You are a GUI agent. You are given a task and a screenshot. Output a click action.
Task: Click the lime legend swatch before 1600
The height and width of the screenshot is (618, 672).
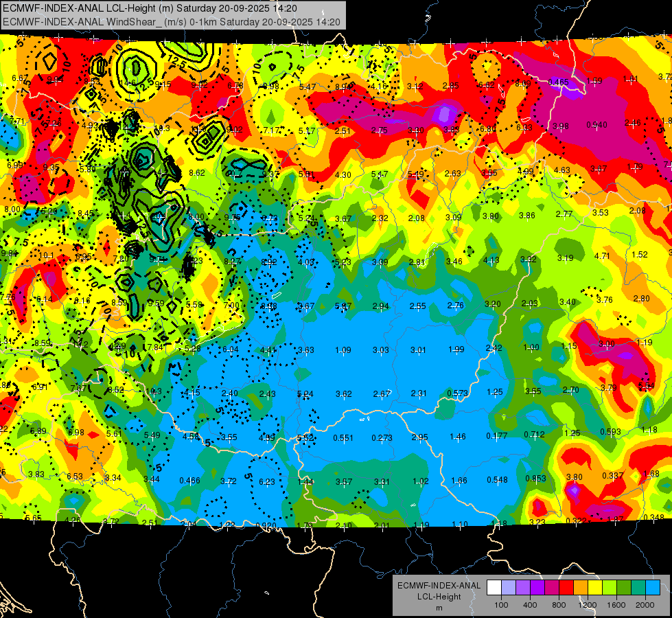pos(609,588)
